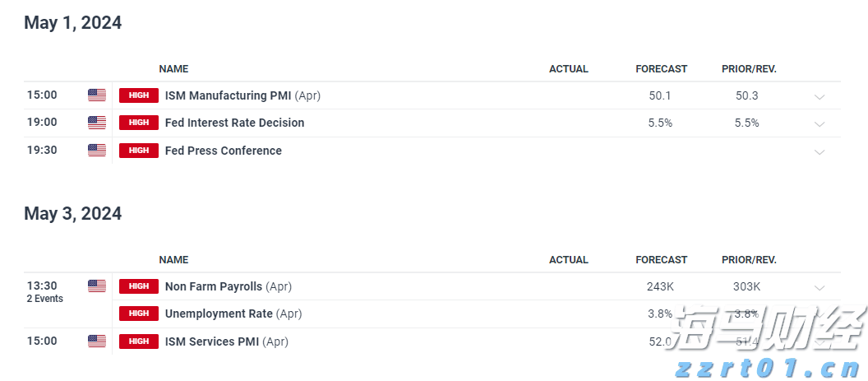
Task: Select the Unemployment Rate event name
Action: point(219,314)
